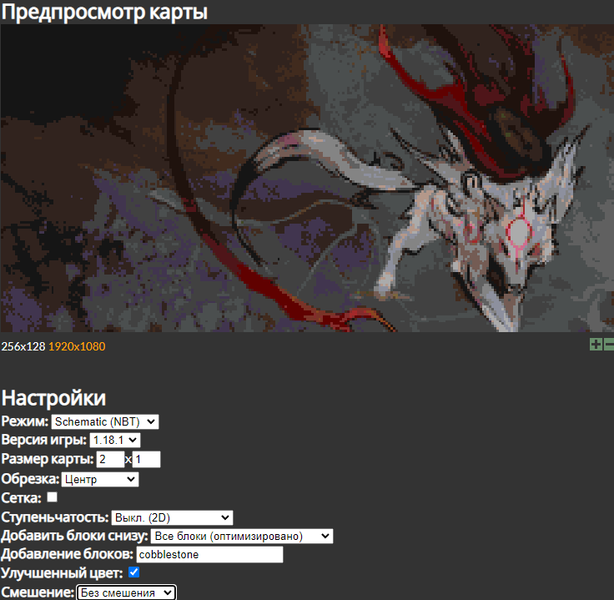
Task: Click the Улучшенный цвет label
Action: [62, 573]
